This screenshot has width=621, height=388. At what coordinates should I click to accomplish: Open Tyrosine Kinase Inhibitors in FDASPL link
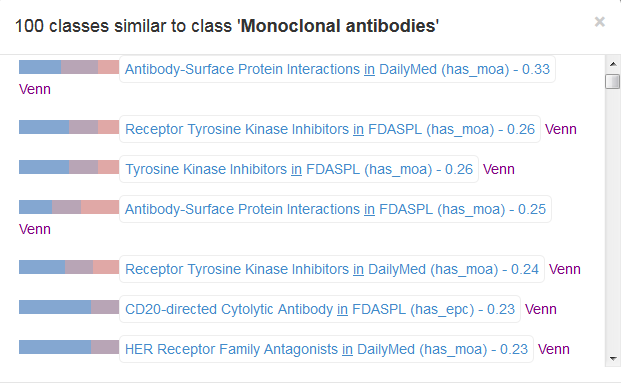pos(299,169)
